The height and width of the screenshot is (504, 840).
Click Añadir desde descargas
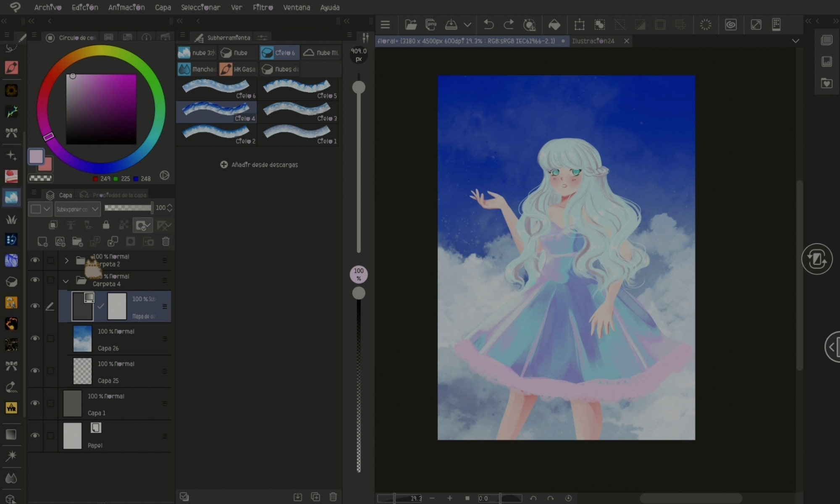(259, 165)
